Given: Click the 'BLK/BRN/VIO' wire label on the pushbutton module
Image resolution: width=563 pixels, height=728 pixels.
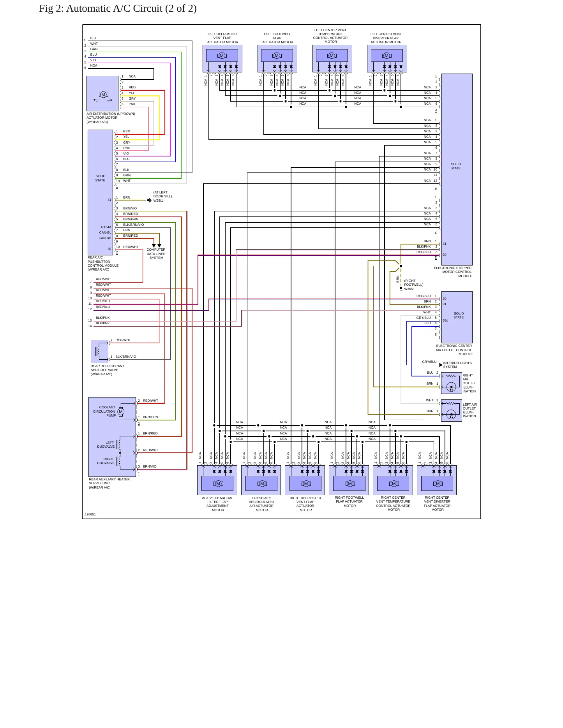Looking at the screenshot, I should pos(134,225).
